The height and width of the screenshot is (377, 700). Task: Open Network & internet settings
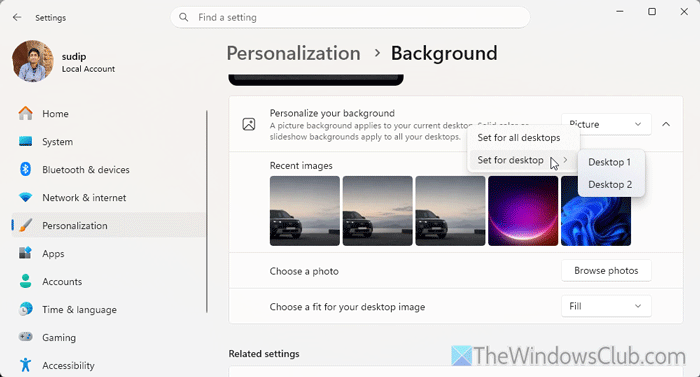(108, 197)
